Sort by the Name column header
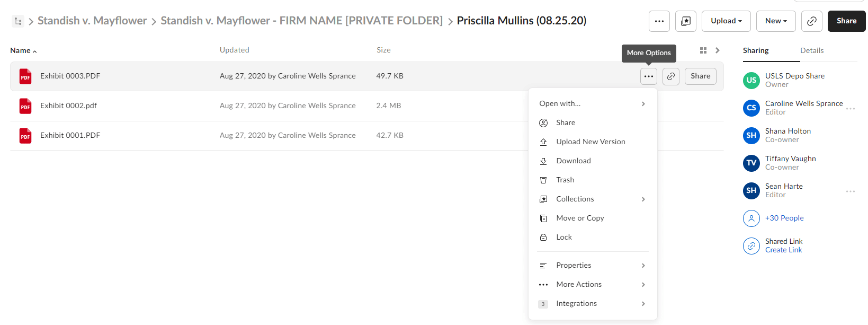868x325 pixels. tap(23, 50)
